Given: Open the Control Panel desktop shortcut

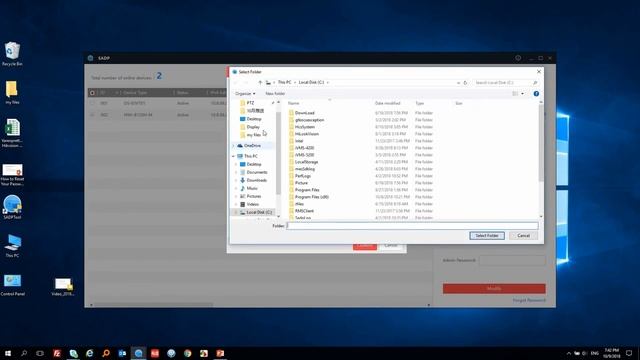Looking at the screenshot, I should (12, 285).
